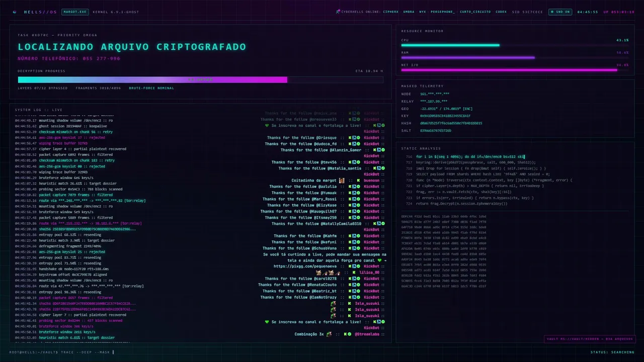This screenshot has width=644, height=362.
Task: Click the lilica_00 username in chat
Action: click(369, 273)
